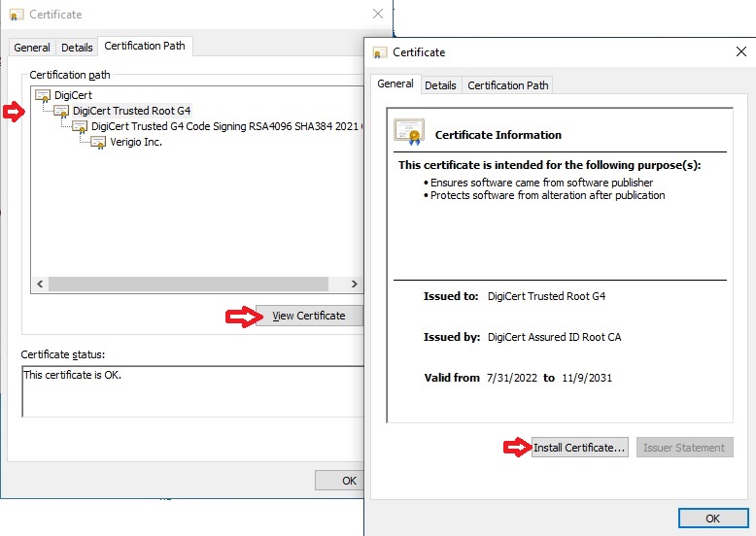Click the Certificate status text box
Image resolution: width=756 pixels, height=536 pixels.
192,391
